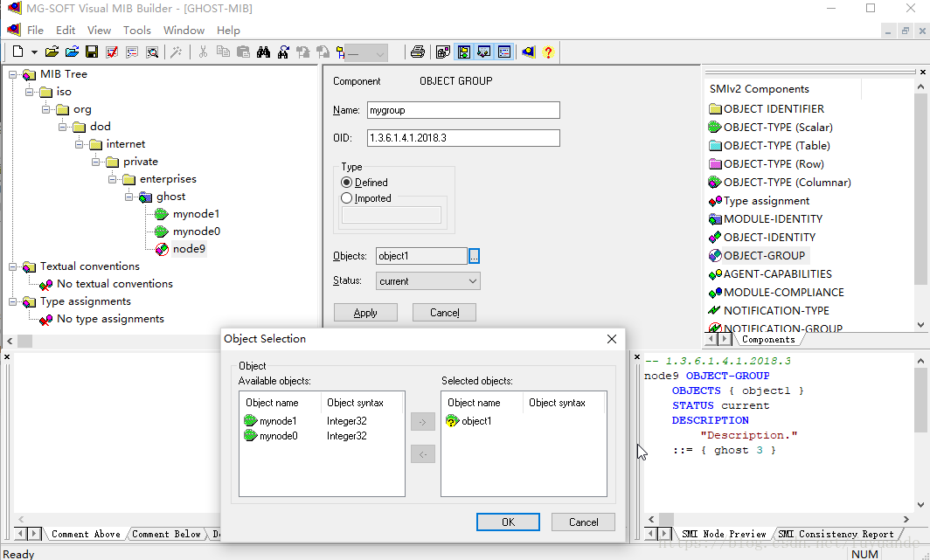Image resolution: width=930 pixels, height=560 pixels.
Task: Choose MODULE-IDENTITY component
Action: point(773,219)
